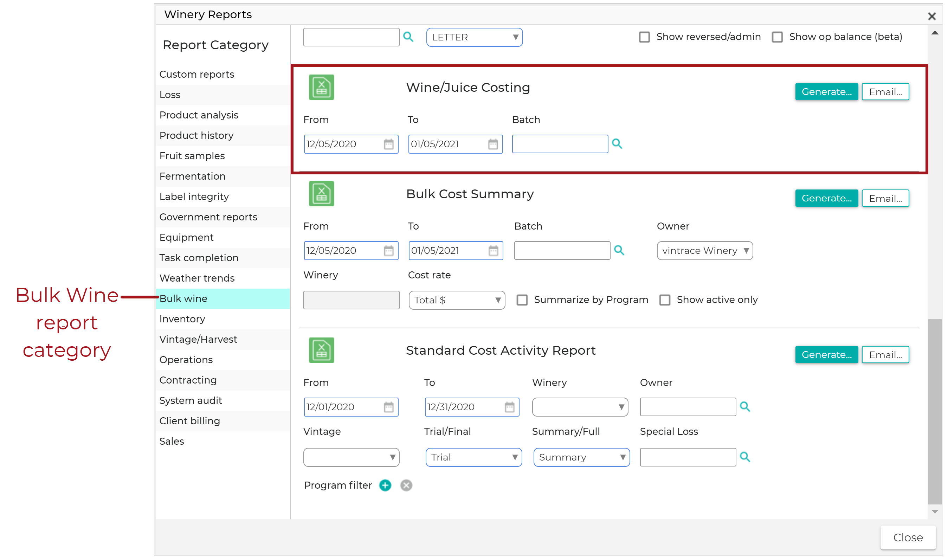Select Government reports category
Viewport: 948px width, 560px height.
tap(223, 217)
